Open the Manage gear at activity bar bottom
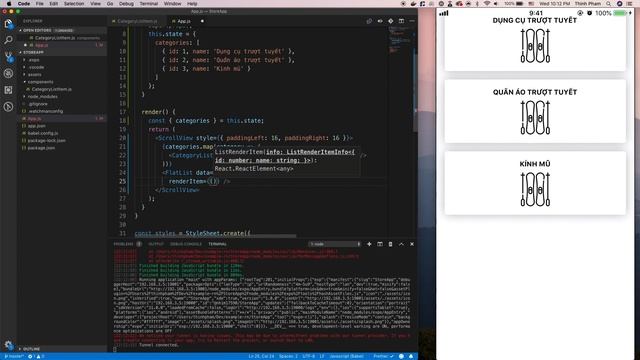640x360 pixels. pos(8,344)
